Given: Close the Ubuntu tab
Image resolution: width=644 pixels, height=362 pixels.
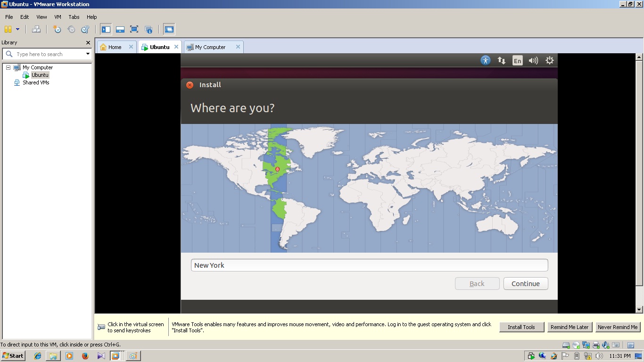Looking at the screenshot, I should pyautogui.click(x=176, y=47).
